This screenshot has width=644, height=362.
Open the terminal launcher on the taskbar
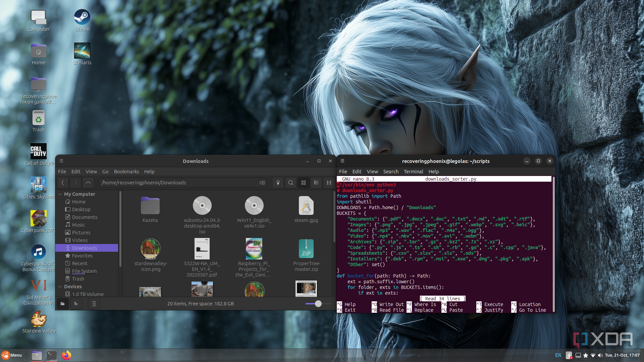click(x=52, y=355)
